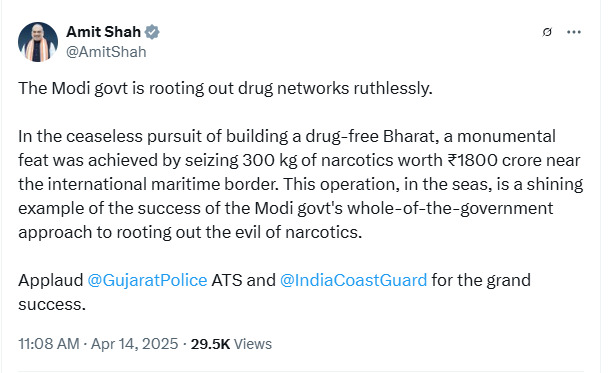Click the sentence about rooting out drug networks
Viewport: 610px width, 373px height.
pos(225,88)
